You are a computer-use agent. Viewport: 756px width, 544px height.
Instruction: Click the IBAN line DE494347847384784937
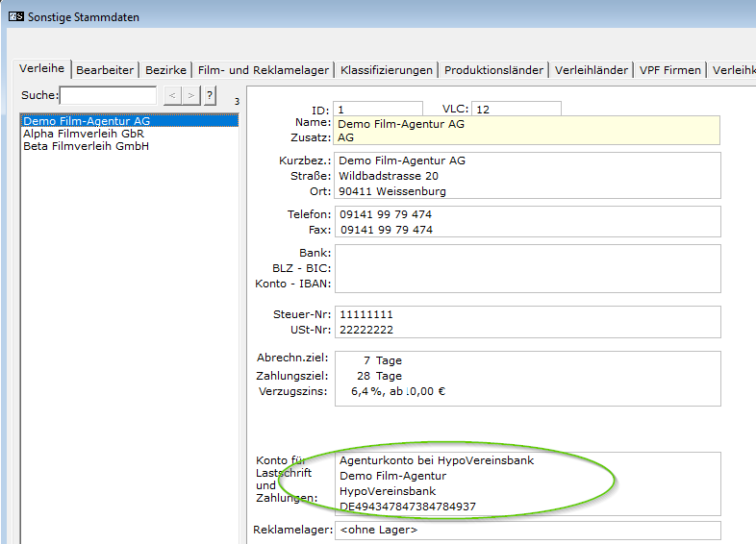coord(408,507)
